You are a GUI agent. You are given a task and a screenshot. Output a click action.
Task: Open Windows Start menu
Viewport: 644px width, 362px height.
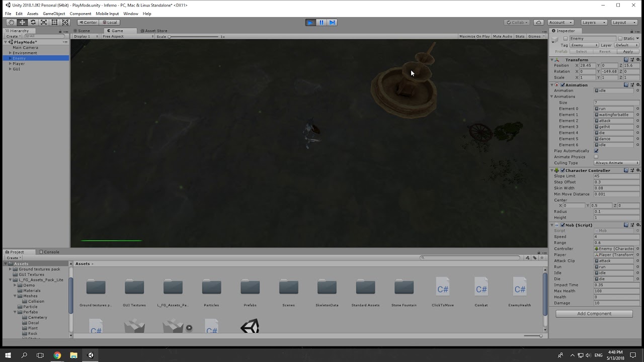point(8,355)
